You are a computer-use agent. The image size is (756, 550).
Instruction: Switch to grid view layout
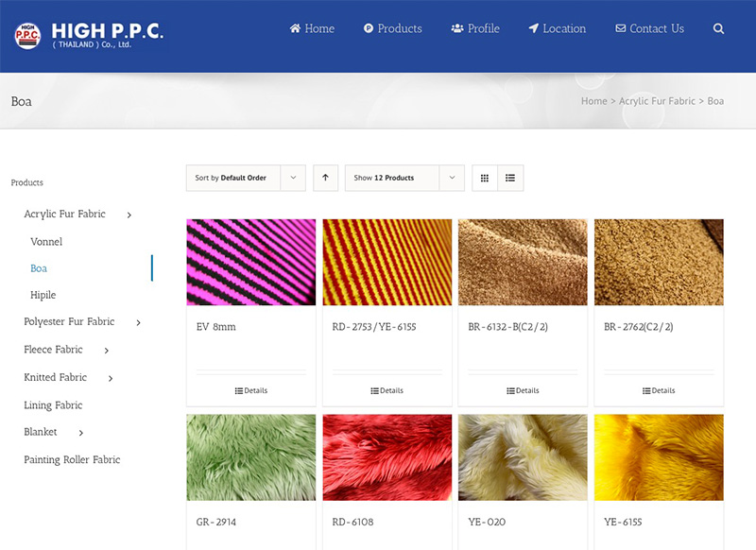485,178
